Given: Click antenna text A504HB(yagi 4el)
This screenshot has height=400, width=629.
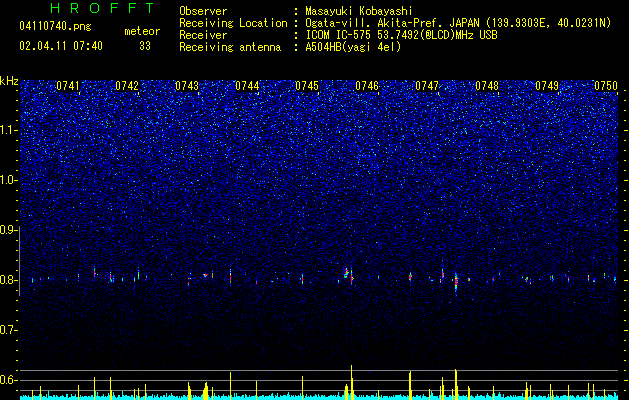Looking at the screenshot, I should 353,47.
